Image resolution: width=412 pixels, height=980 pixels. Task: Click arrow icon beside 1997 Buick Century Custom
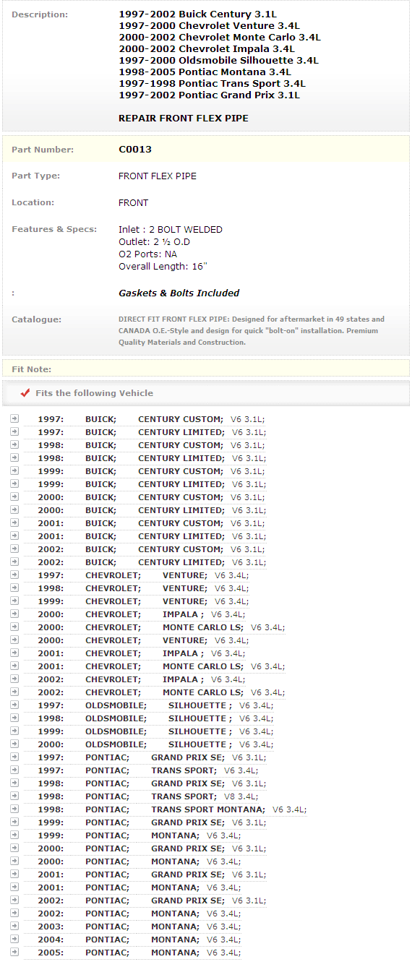click(14, 418)
